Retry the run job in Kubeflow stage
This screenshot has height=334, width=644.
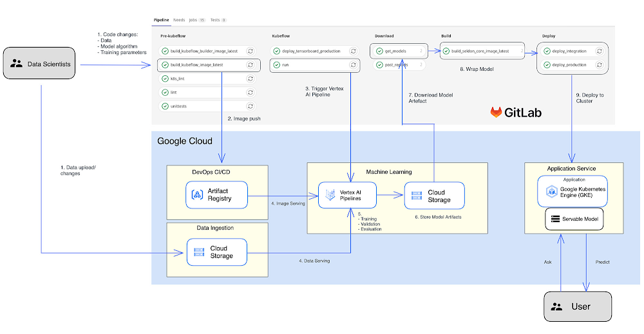tap(353, 65)
